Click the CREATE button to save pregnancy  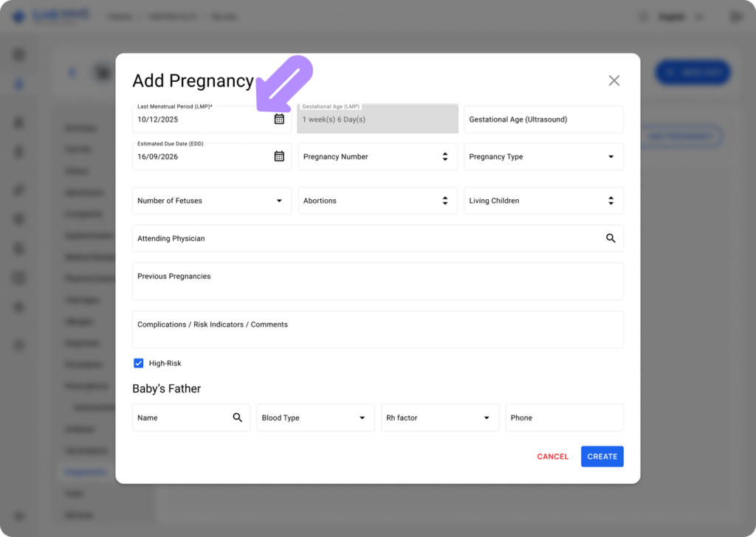[602, 456]
